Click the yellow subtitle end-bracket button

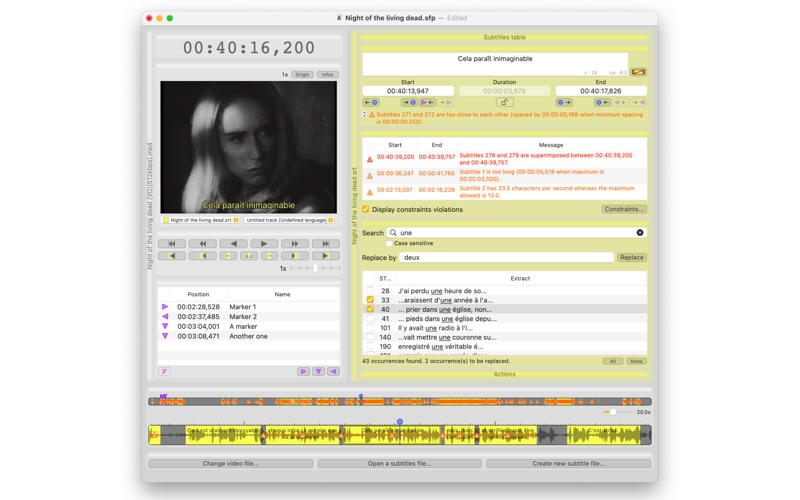(269, 256)
